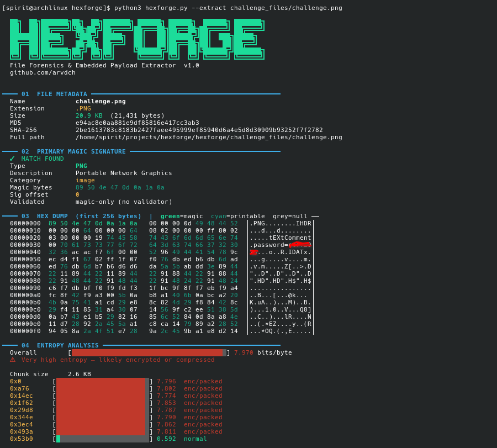Select the 04 ENTROPY ANALYSIS section header
Viewport: 497px width, 448px height.
60,345
